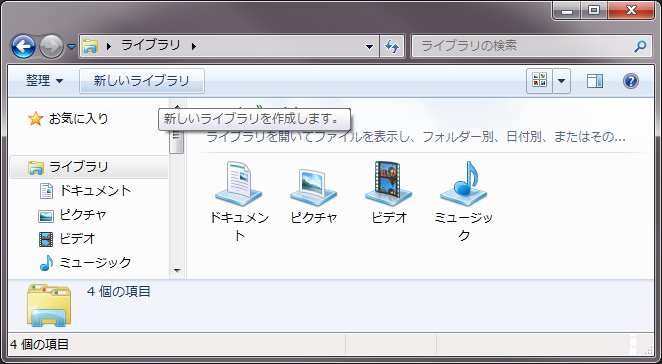Open Help with the question mark icon
662x364 pixels.
tap(631, 81)
